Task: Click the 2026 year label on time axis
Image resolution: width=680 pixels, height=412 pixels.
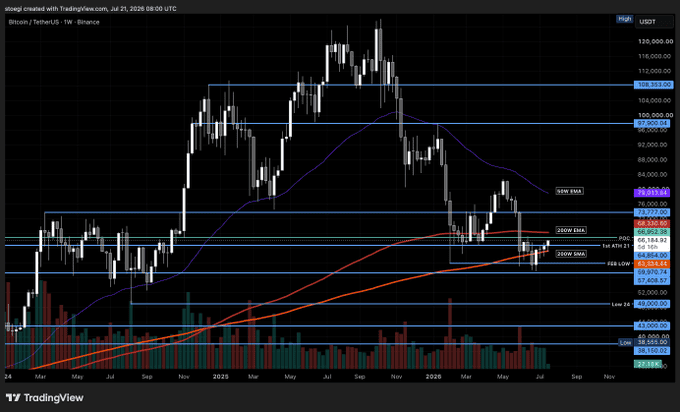Action: [433, 377]
